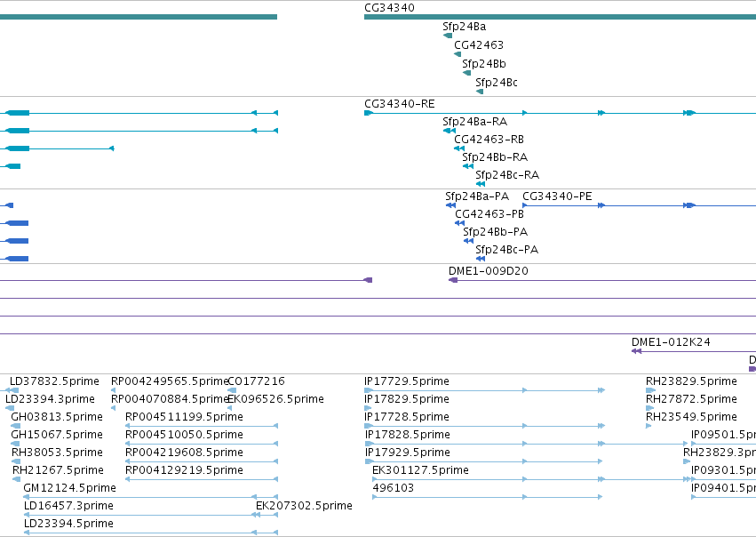
Task: Click the Sfp24Bb gene arrow glyph
Action: coord(466,73)
